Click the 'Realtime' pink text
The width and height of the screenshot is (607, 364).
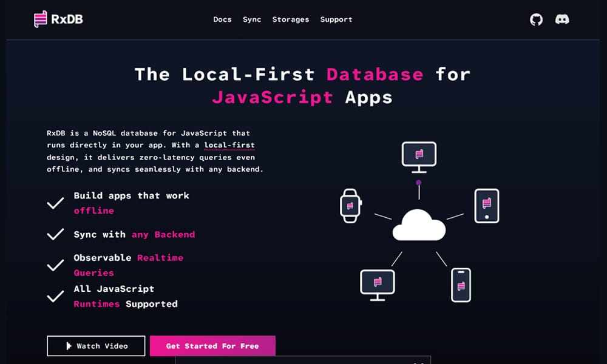160,258
